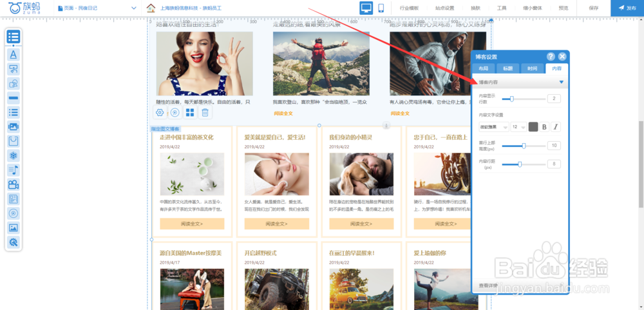
Task: Click orange '阅读全文' under hiking post
Action: [283, 113]
